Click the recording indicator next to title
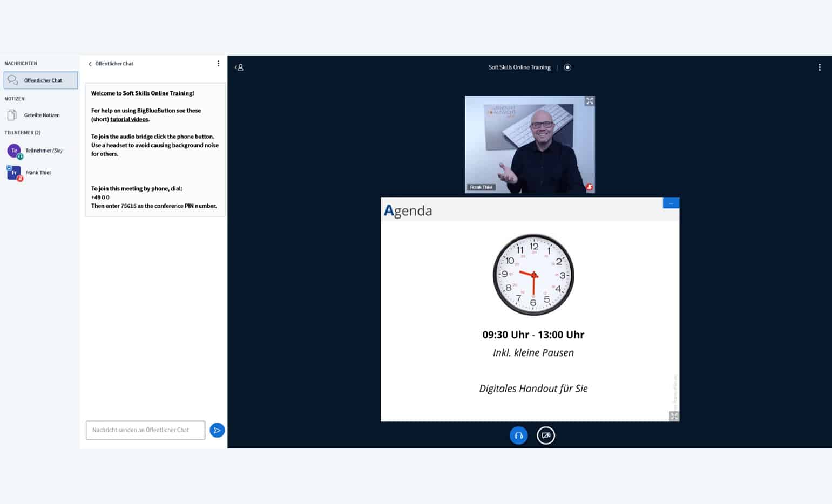The width and height of the screenshot is (832, 504). click(567, 67)
